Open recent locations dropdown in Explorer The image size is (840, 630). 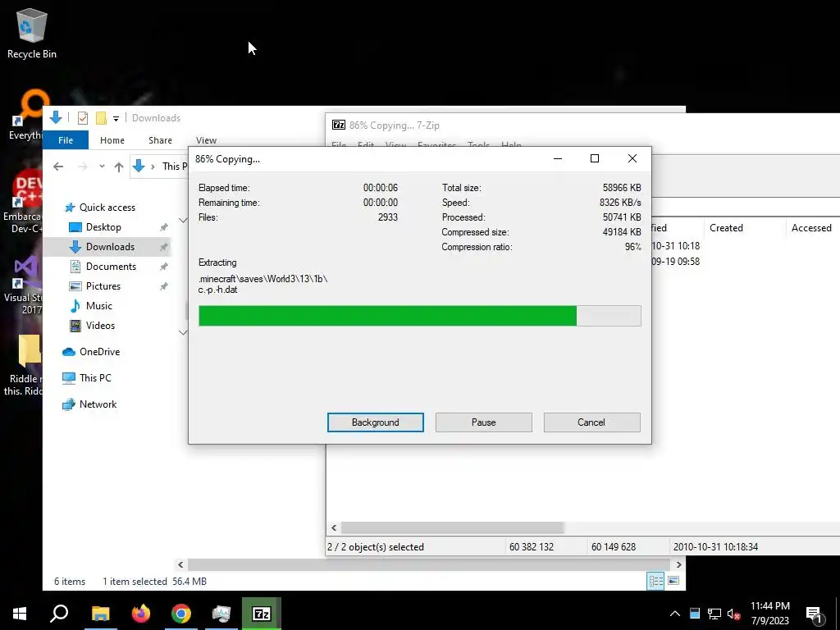(102, 167)
